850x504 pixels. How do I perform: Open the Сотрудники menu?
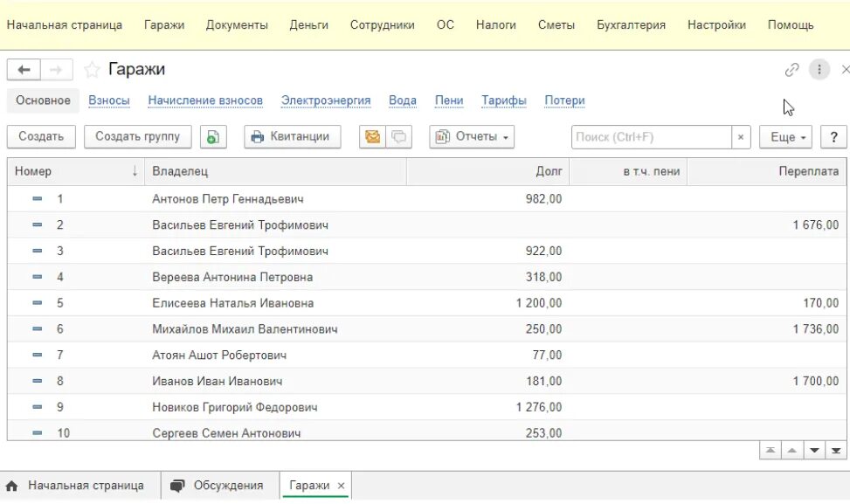click(382, 25)
